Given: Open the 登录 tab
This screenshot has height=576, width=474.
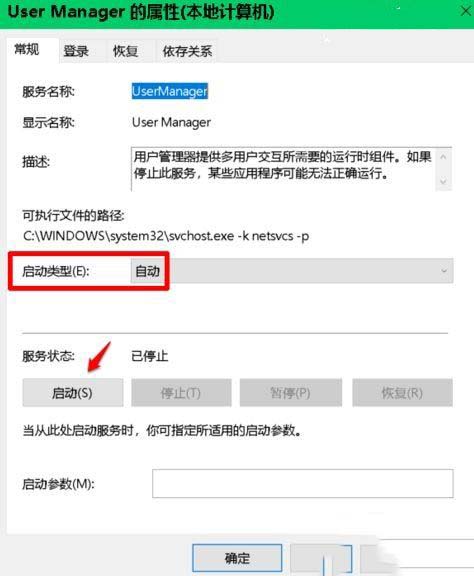Looking at the screenshot, I should [76, 51].
